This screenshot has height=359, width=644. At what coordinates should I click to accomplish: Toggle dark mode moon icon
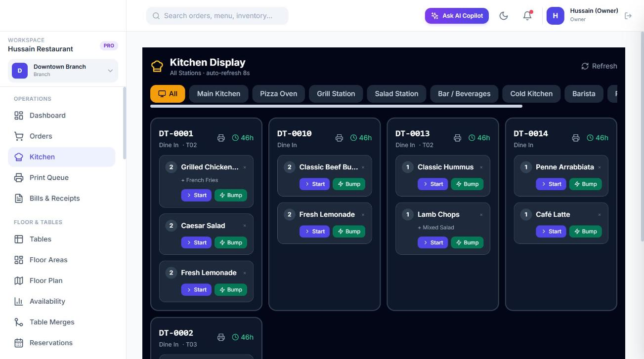(504, 16)
